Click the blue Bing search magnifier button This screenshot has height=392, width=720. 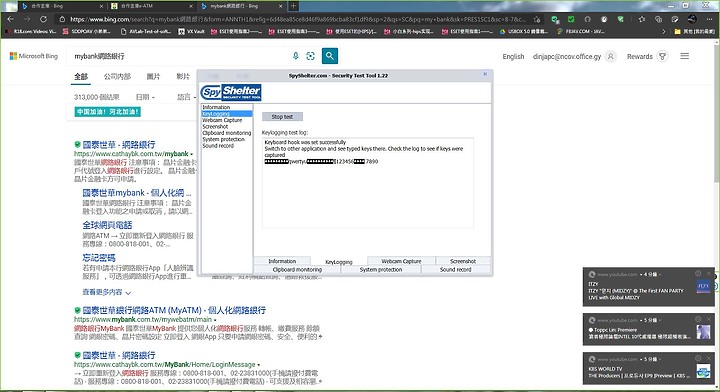point(330,56)
